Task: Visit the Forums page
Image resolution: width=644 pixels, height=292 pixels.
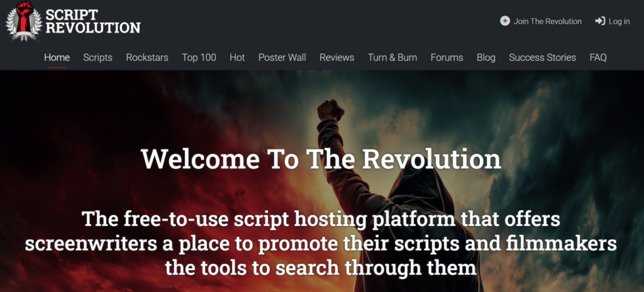Action: click(447, 57)
